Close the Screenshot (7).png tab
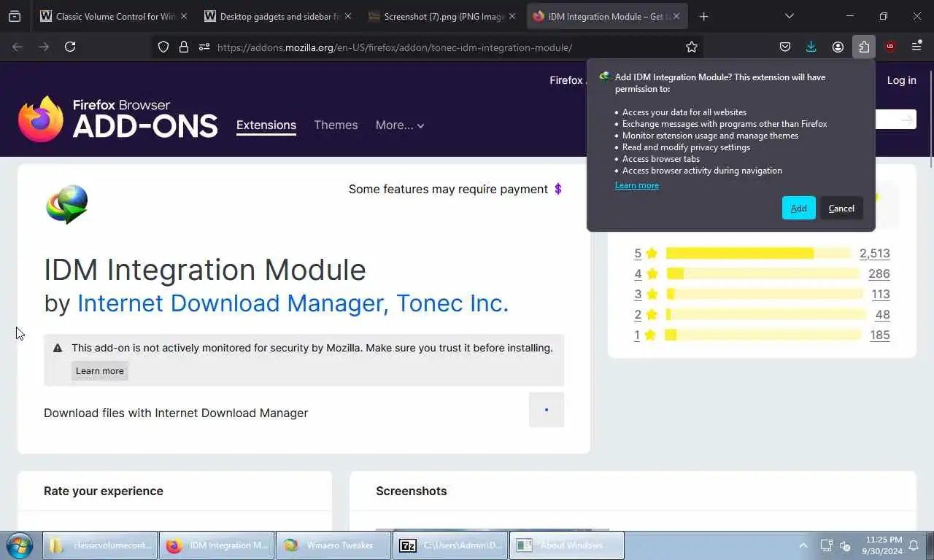934x560 pixels. (x=512, y=16)
